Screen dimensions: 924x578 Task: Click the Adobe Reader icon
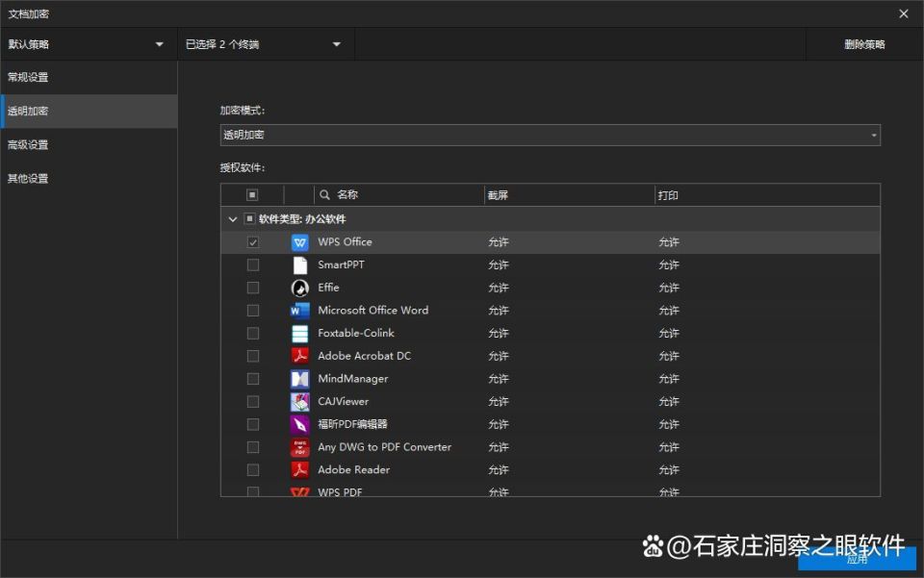pos(300,470)
